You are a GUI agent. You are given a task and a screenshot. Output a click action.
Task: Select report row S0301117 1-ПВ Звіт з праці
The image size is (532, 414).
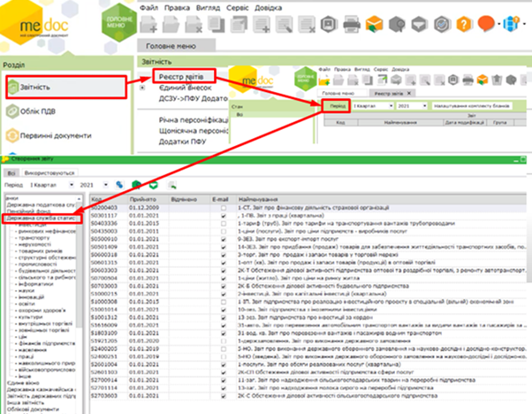point(308,216)
